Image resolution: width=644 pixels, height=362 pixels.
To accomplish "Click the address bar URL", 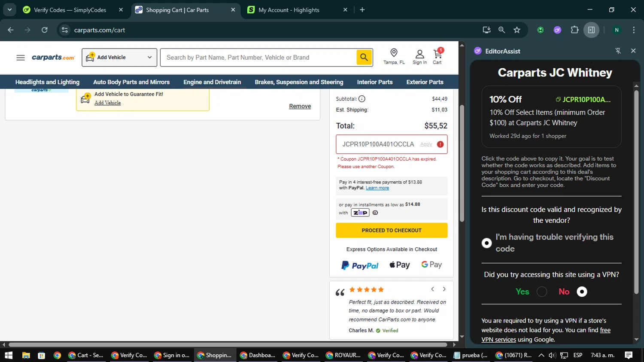I will coord(100,30).
